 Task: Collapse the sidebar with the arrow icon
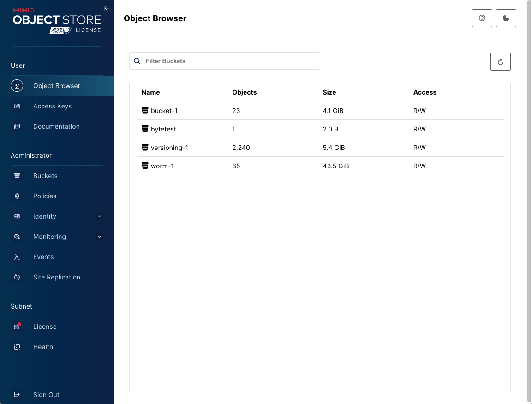click(x=106, y=8)
